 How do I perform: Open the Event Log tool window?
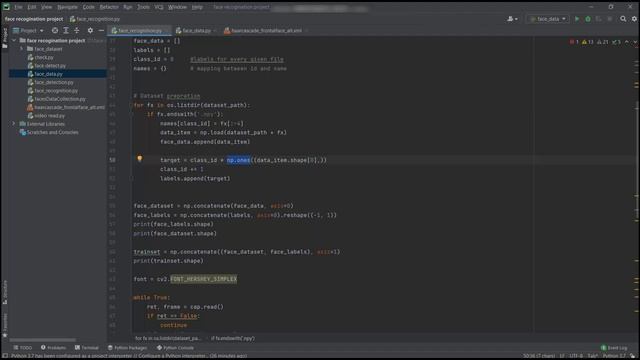pos(614,348)
